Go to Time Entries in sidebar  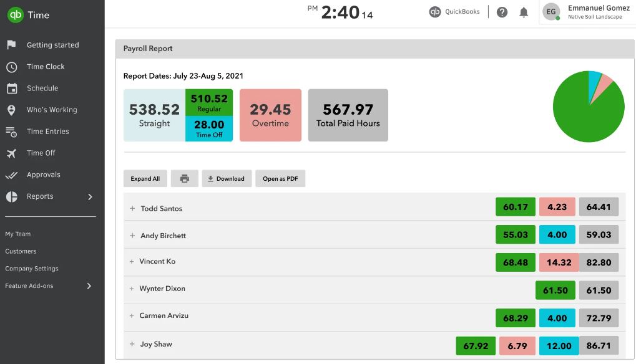coord(47,132)
